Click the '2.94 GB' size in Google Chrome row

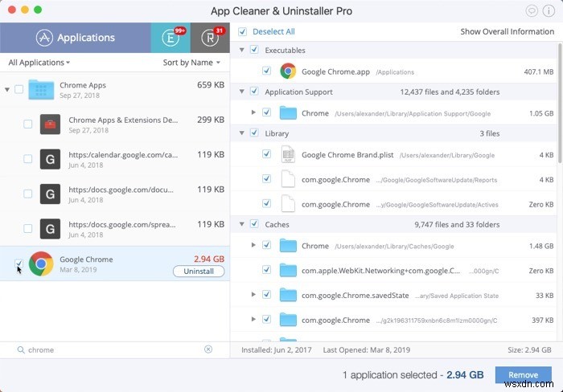209,259
